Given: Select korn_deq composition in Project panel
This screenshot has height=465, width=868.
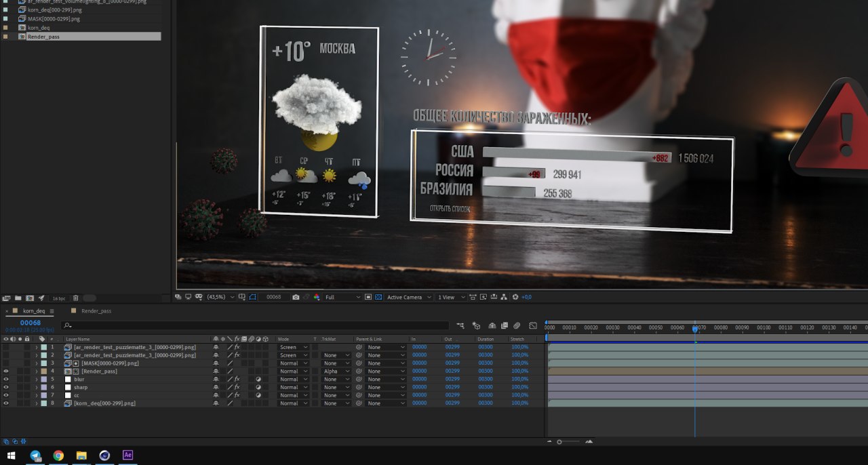Looking at the screenshot, I should [x=39, y=28].
